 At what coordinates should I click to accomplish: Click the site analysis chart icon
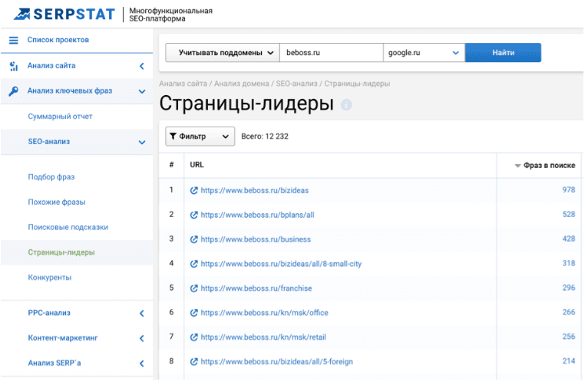(14, 66)
